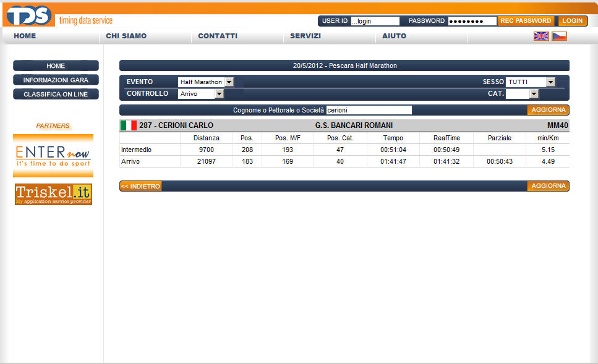Open the ENTERnow partner banner
This screenshot has width=598, height=364.
click(x=53, y=155)
